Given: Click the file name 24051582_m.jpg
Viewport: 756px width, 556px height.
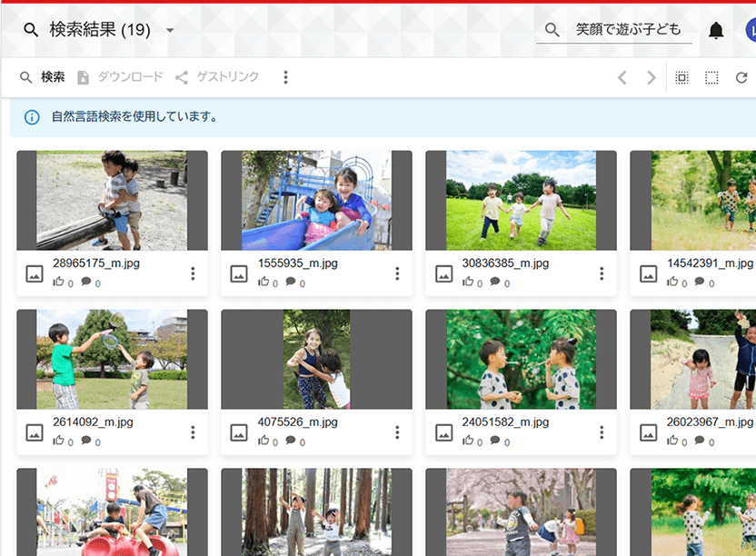Looking at the screenshot, I should pyautogui.click(x=505, y=422).
